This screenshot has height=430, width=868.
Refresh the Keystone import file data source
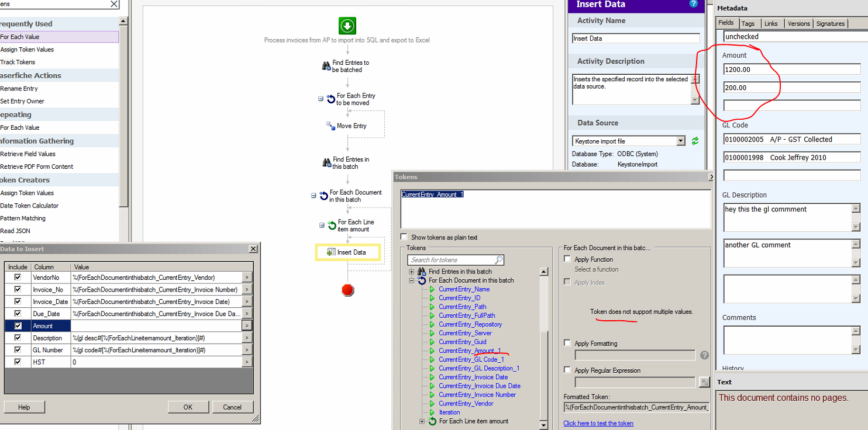(695, 141)
